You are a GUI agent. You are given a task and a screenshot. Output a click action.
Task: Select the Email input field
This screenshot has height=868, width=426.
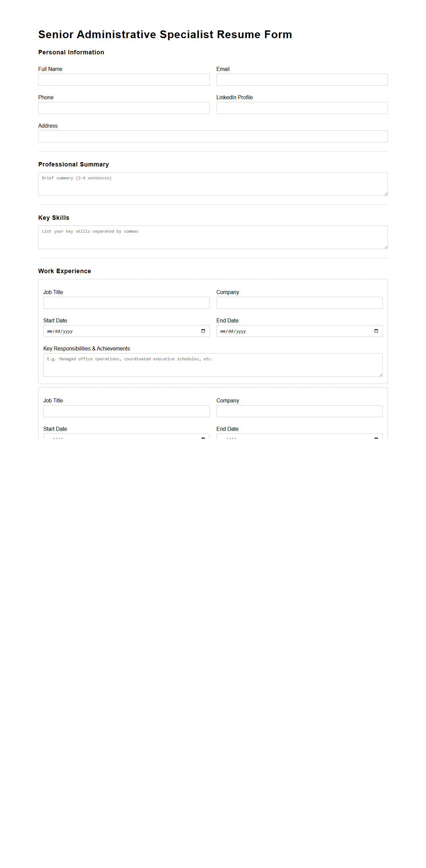click(302, 80)
